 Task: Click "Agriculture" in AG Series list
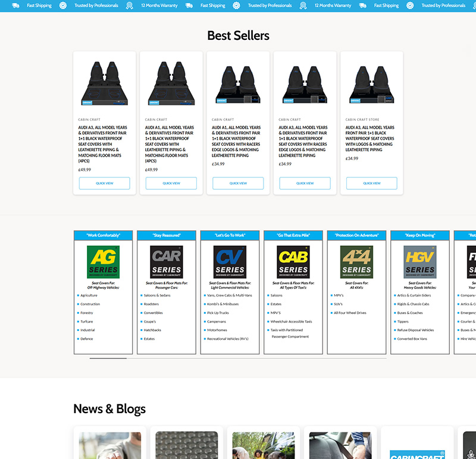click(89, 295)
